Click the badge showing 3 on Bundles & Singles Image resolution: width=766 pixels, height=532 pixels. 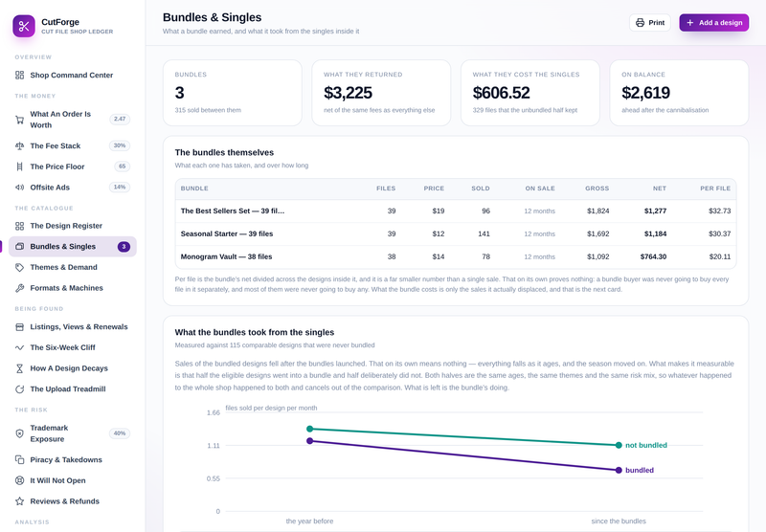tap(124, 247)
